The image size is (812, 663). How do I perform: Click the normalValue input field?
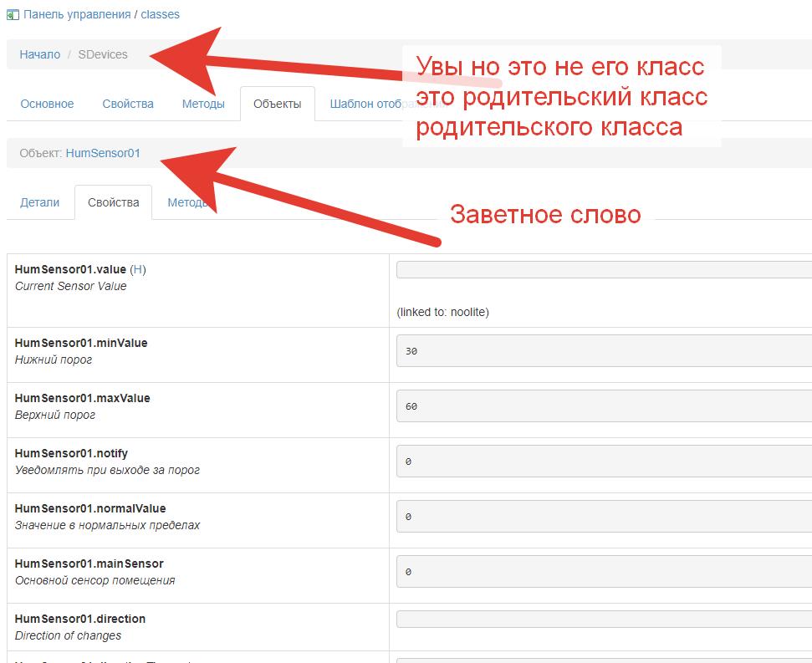604,517
